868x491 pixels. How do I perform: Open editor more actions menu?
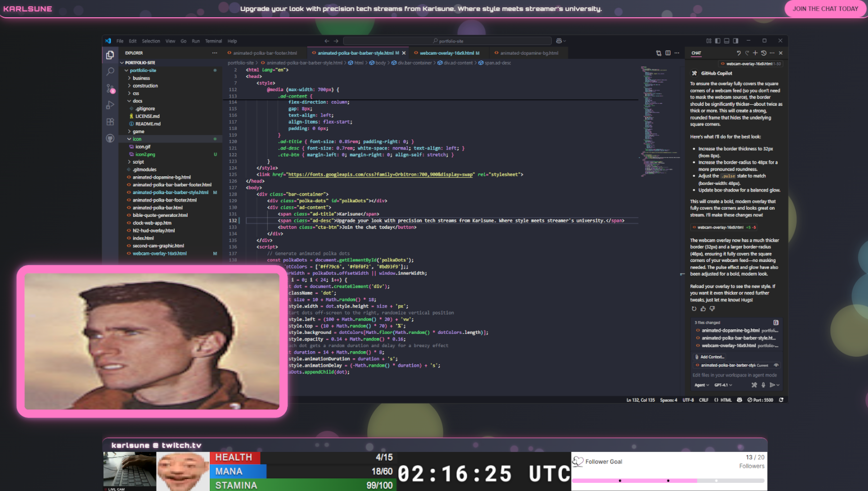677,53
